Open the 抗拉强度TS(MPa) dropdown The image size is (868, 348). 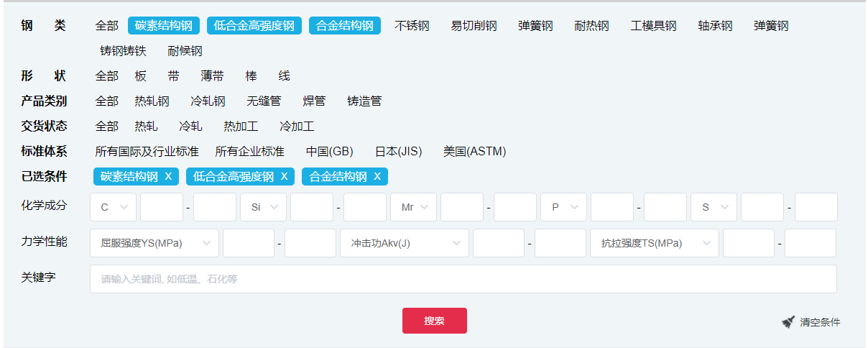click(x=655, y=243)
